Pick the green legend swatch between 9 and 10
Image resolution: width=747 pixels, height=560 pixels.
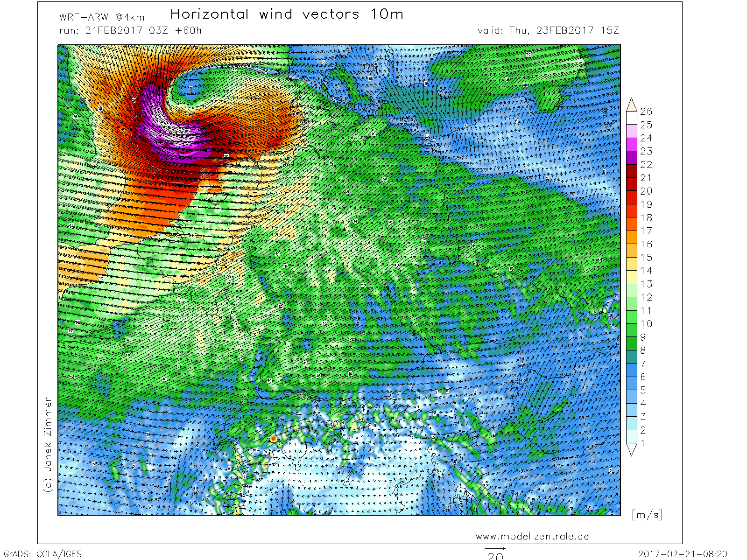pos(632,330)
